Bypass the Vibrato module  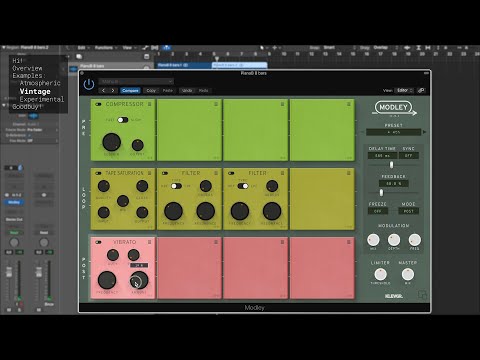tap(98, 242)
